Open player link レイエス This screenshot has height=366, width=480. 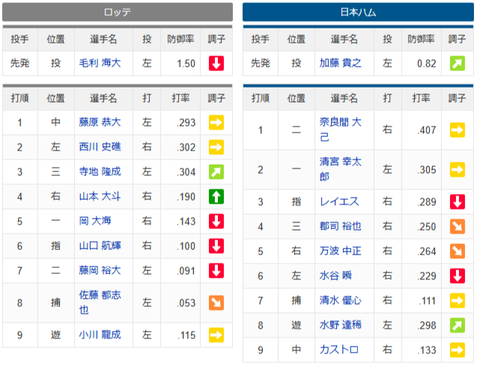339,201
